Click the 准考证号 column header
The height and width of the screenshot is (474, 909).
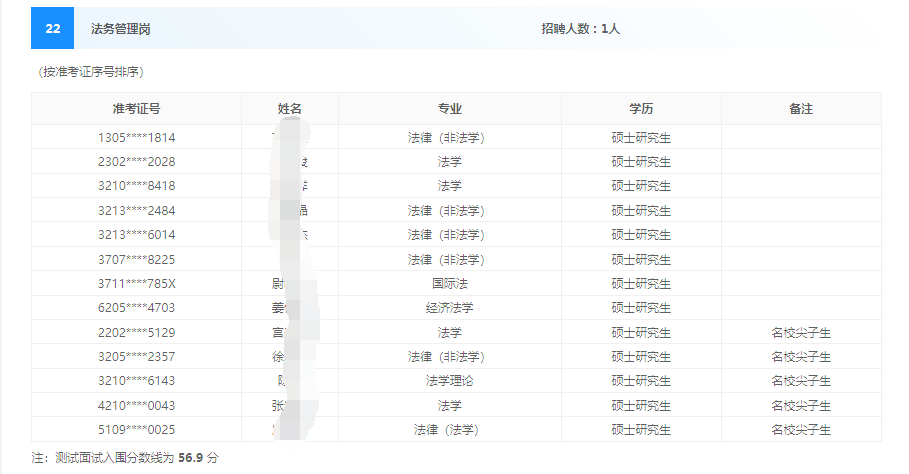pos(136,109)
